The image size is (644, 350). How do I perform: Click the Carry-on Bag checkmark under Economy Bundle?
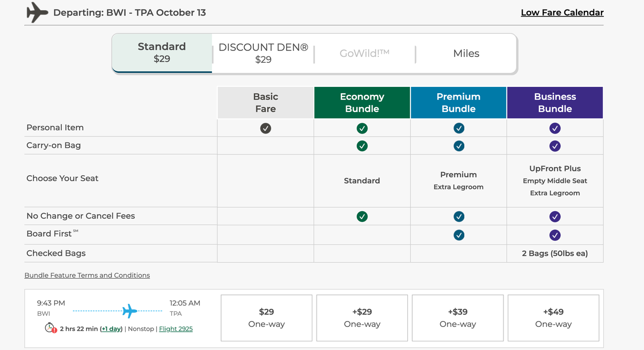(362, 145)
